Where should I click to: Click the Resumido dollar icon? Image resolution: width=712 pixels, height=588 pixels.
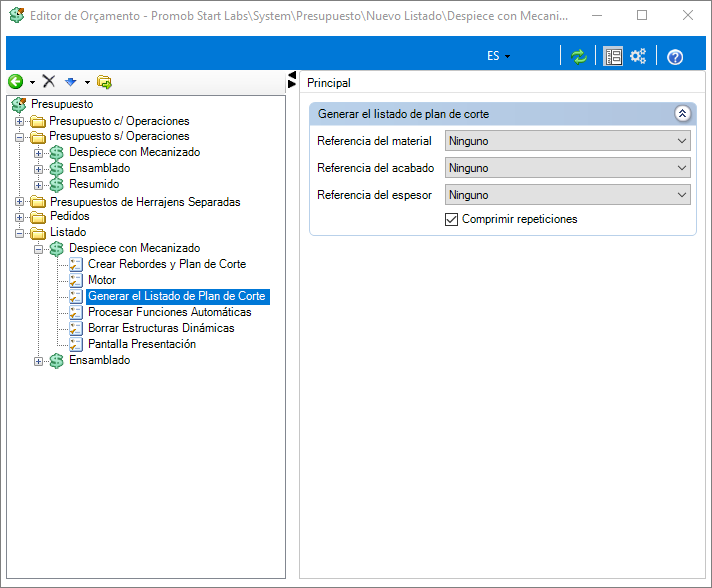click(x=57, y=185)
